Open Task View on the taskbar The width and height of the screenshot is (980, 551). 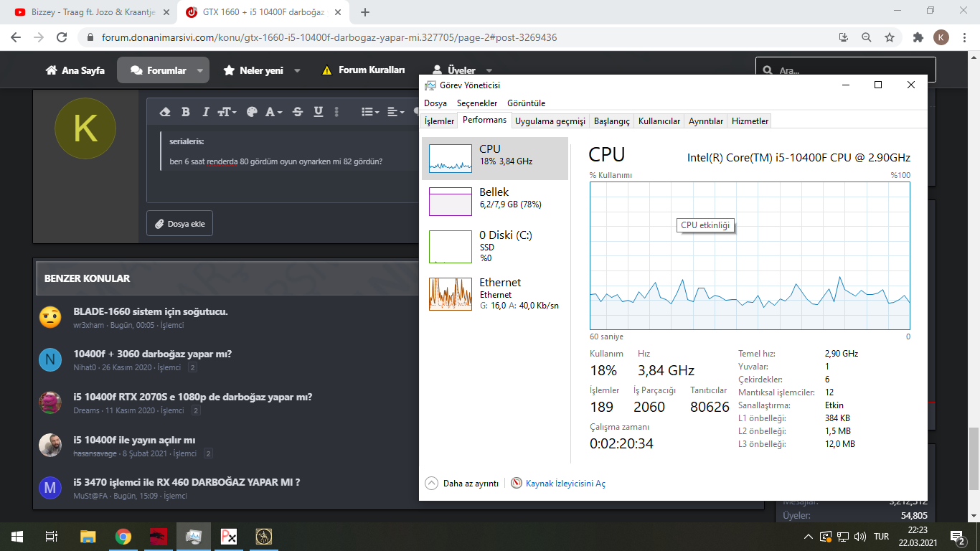52,536
